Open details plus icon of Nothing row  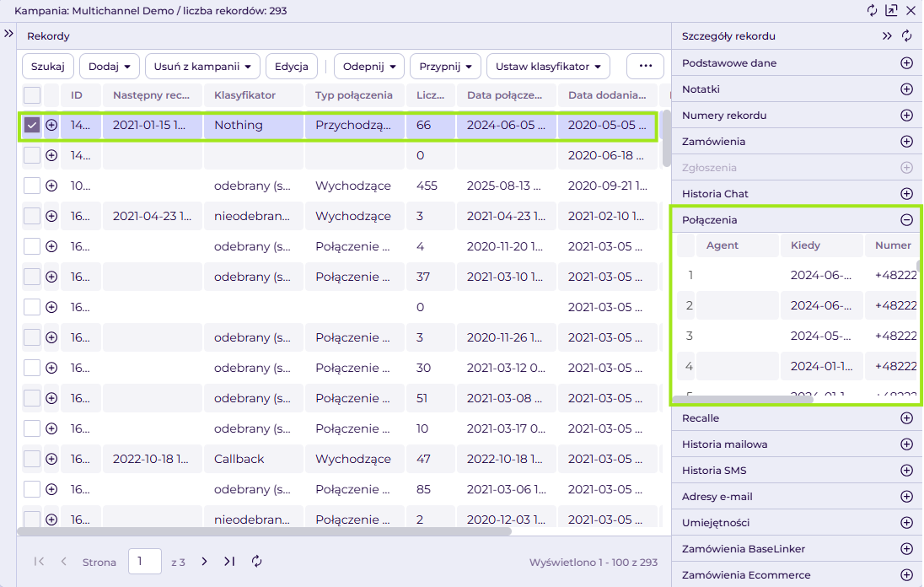[52, 125]
